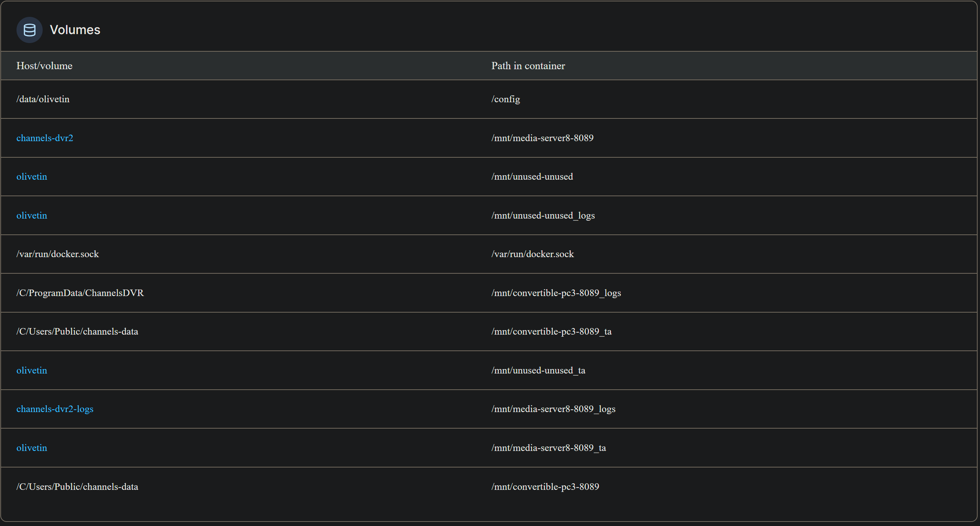Click the Volumes database icon
This screenshot has height=526, width=980.
[29, 30]
